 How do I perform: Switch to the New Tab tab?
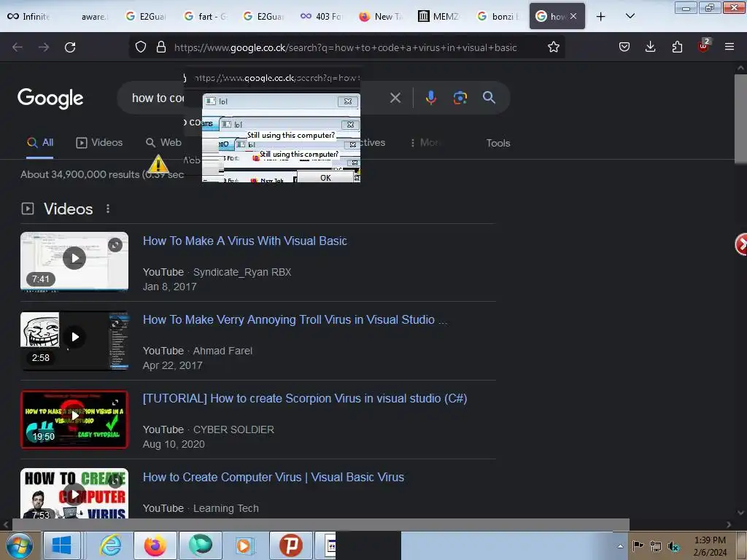point(381,17)
